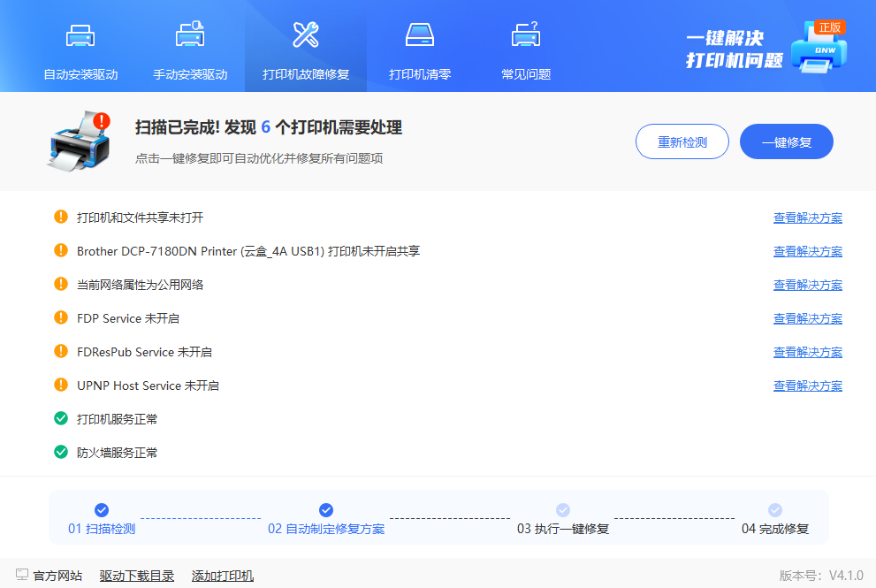Viewport: 876px width, 588px height.
Task: Click the 添加打印机 link
Action: tap(223, 576)
